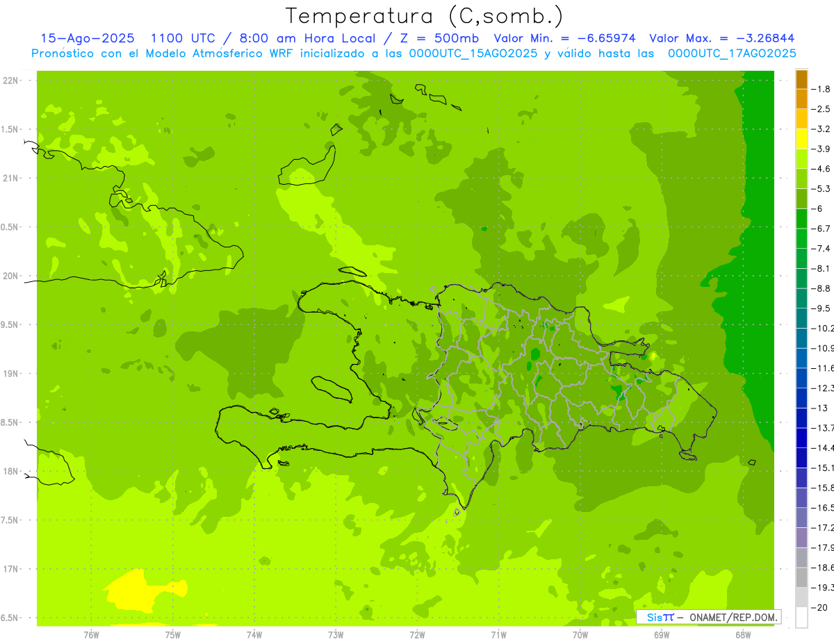Click the -15.8 colorbar value label
Screen dimensions: 834x644
(823, 488)
